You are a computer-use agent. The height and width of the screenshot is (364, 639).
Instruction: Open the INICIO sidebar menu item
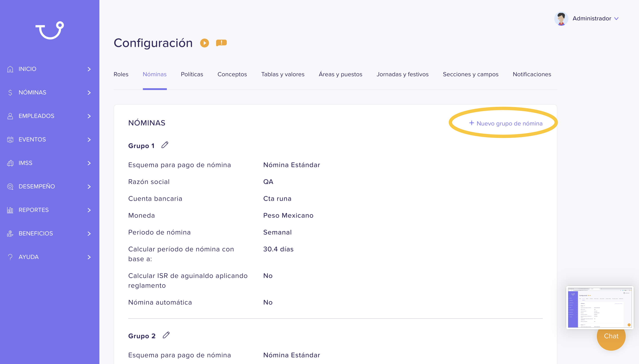click(x=49, y=69)
